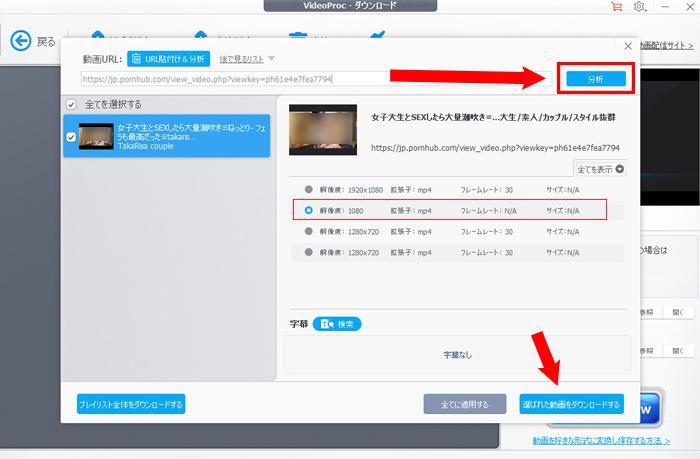The height and width of the screenshot is (459, 700).
Task: Toggle the 全てを選択する checkbox
Action: coord(71,104)
